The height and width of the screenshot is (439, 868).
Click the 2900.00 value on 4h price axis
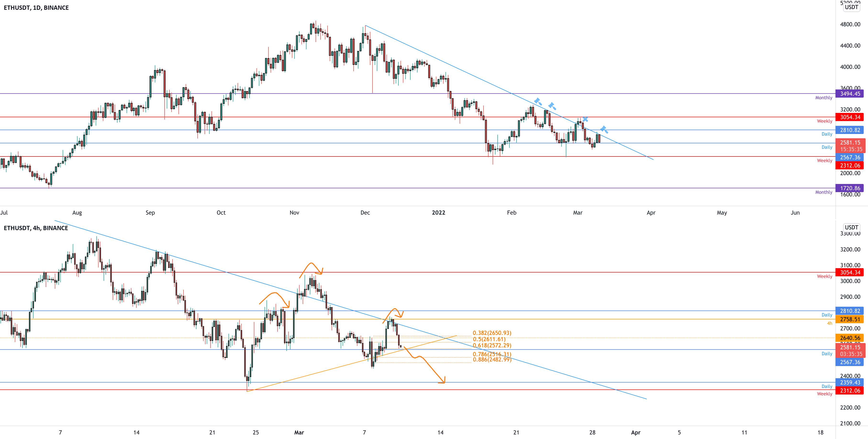coord(850,297)
